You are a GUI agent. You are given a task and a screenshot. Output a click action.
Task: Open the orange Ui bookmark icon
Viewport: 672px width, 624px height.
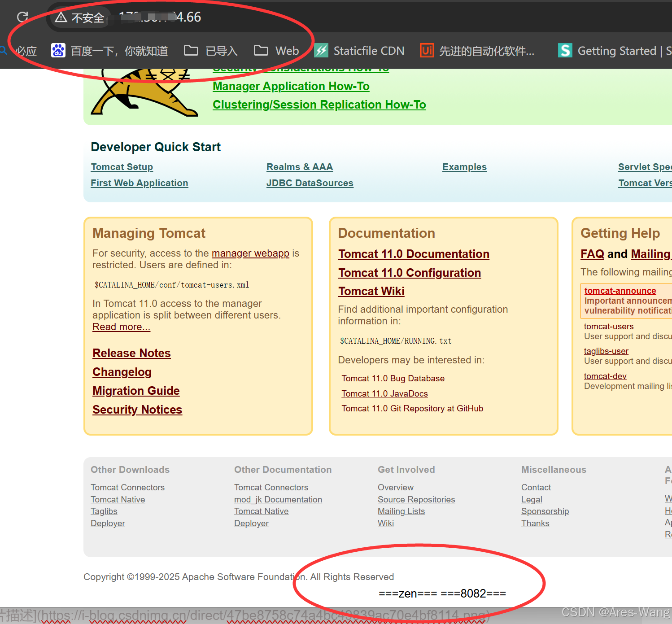(x=427, y=51)
